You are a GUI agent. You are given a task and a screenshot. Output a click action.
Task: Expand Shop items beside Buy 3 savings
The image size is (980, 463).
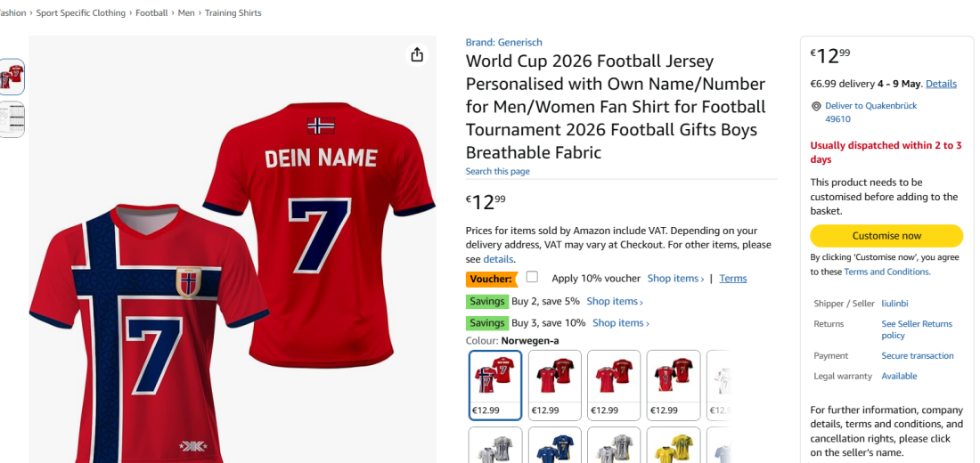(620, 323)
